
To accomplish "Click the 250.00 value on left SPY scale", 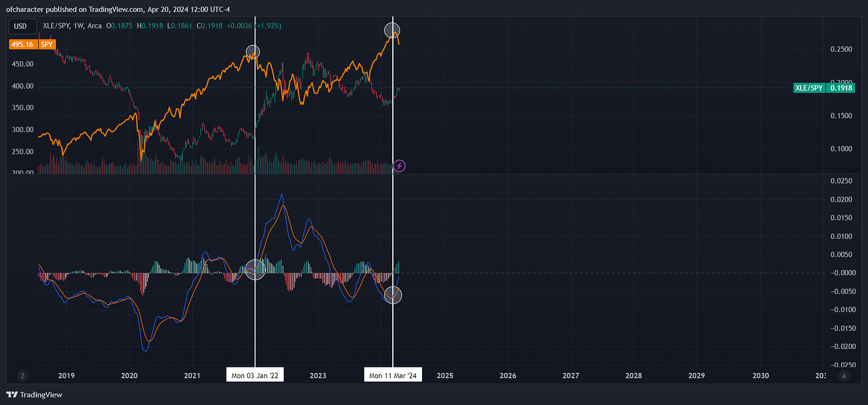I will (x=23, y=152).
